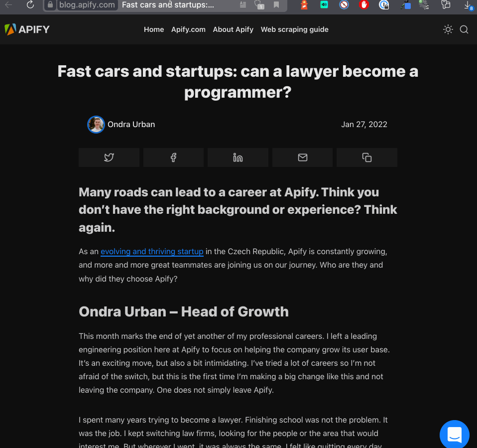Reload the page with the refresh icon
477x448 pixels.
(30, 5)
